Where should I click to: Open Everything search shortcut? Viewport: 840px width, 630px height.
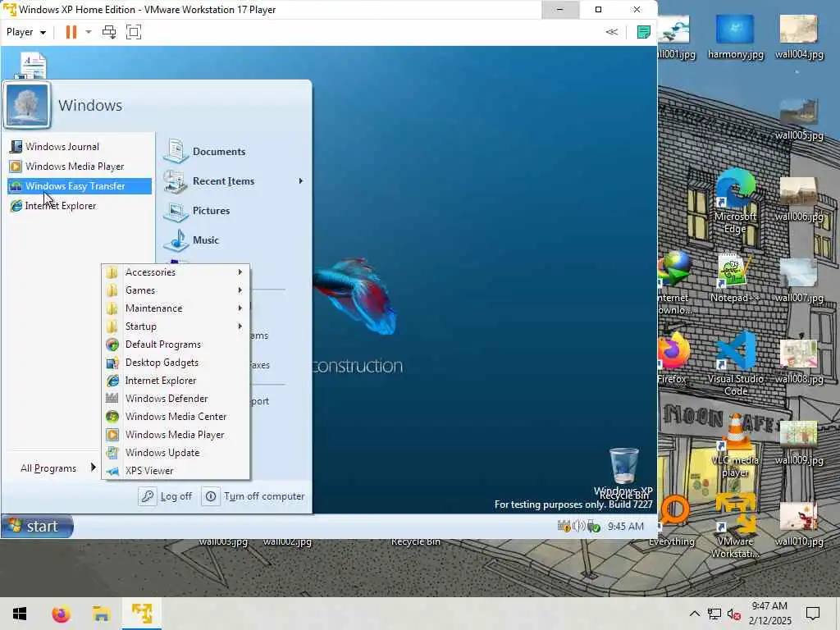click(673, 521)
